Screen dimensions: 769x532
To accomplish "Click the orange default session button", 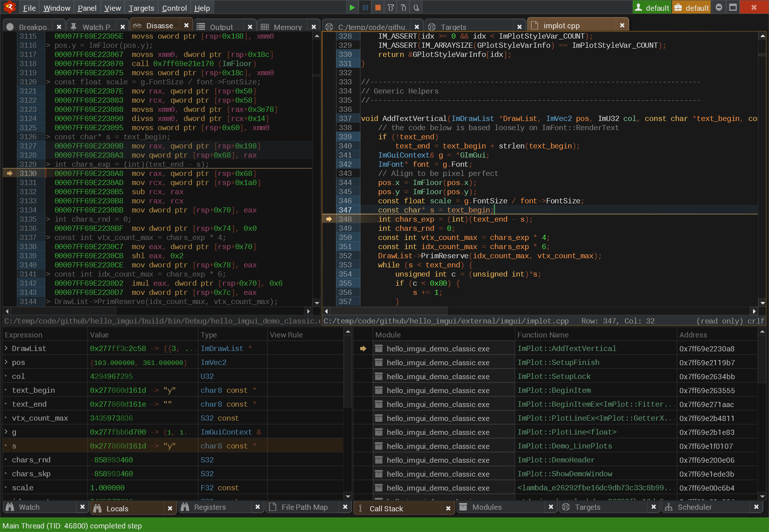I will pos(691,7).
